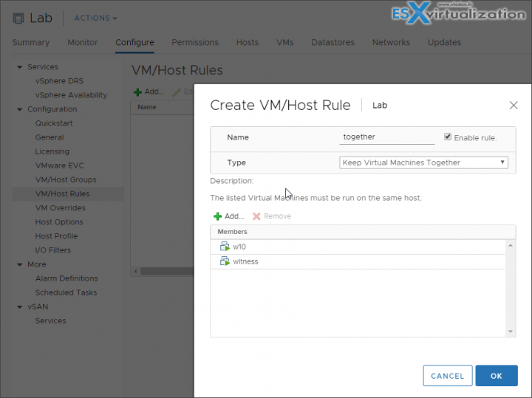532x398 pixels.
Task: Click the Members list vertical scrollbar
Action: pos(509,288)
